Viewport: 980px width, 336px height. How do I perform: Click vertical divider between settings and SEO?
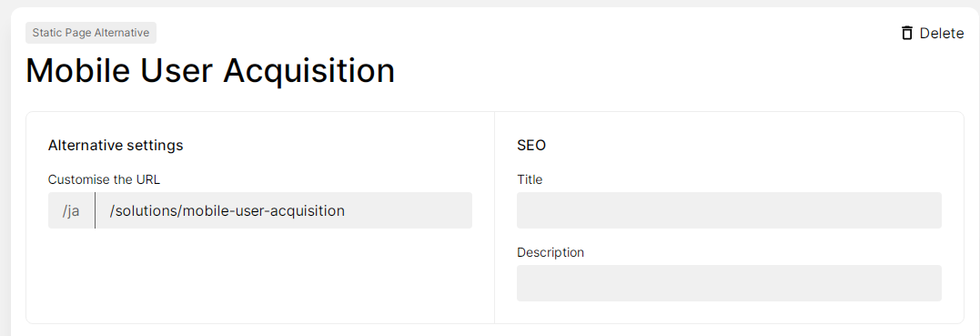(494, 218)
